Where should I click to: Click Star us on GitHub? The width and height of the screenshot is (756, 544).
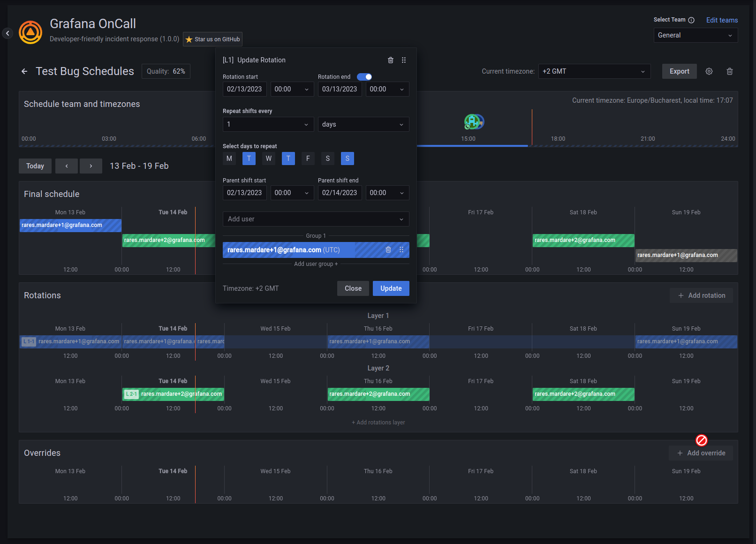(212, 39)
